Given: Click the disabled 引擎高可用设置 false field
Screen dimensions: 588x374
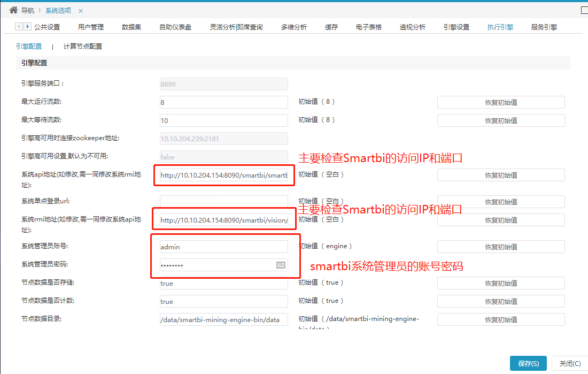Looking at the screenshot, I should [x=224, y=157].
